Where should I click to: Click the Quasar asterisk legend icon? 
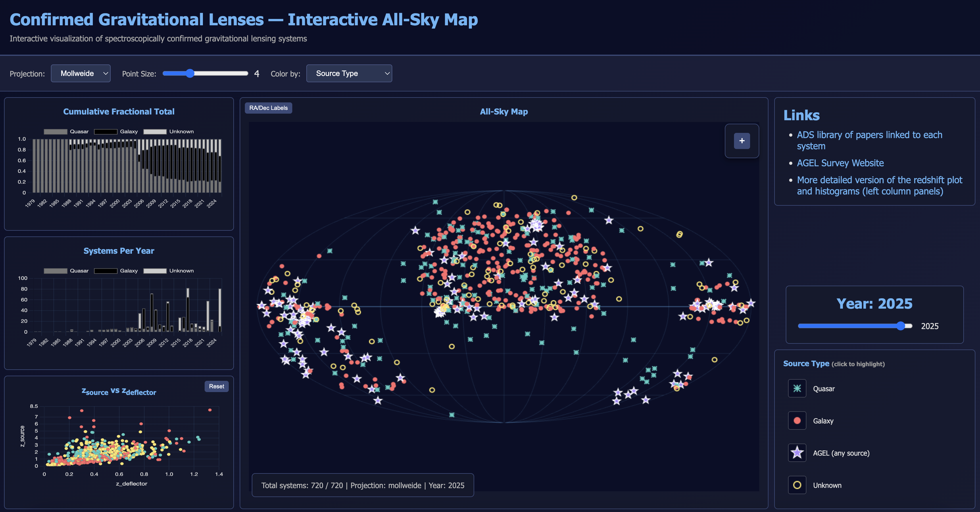797,388
